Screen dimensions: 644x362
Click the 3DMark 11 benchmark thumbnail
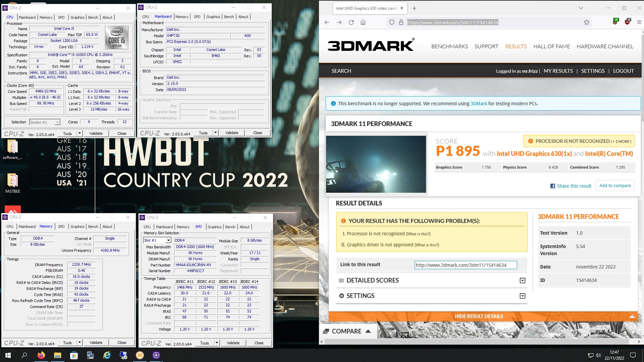(x=376, y=164)
